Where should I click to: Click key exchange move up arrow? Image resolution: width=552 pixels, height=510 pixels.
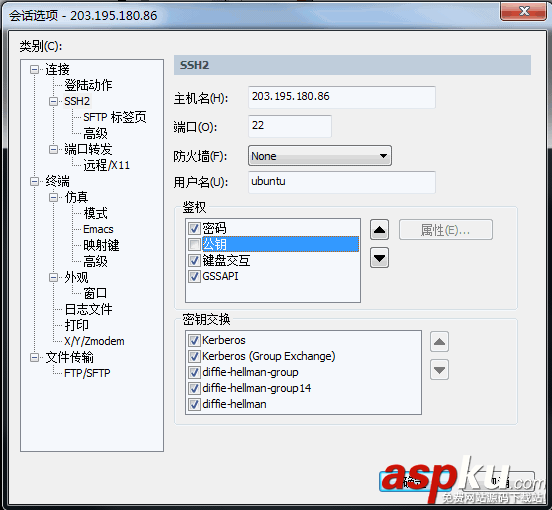[439, 341]
